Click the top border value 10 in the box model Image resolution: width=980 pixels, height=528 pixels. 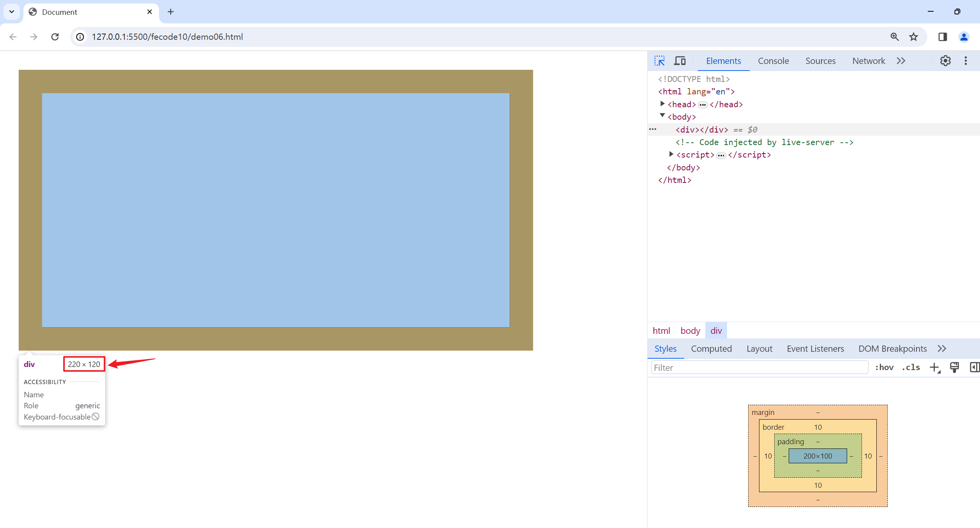(818, 427)
